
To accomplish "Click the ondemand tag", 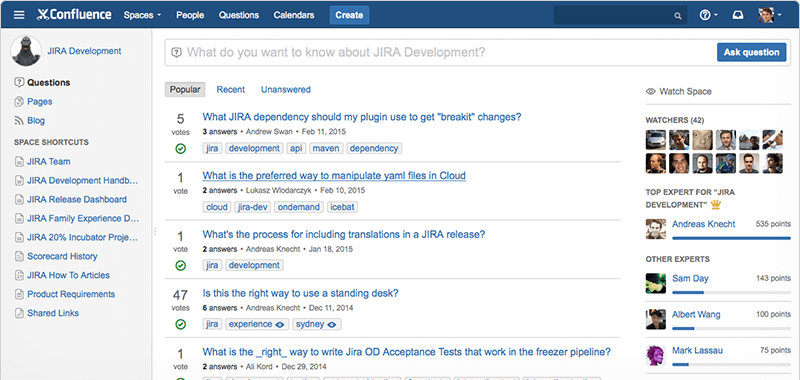I will click(x=299, y=207).
